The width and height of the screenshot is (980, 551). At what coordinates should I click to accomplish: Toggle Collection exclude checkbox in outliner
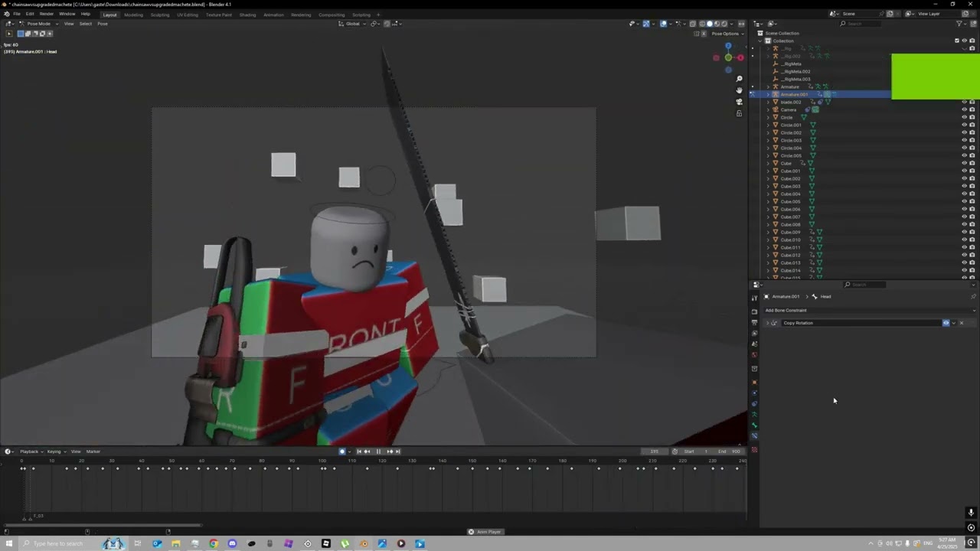(956, 41)
